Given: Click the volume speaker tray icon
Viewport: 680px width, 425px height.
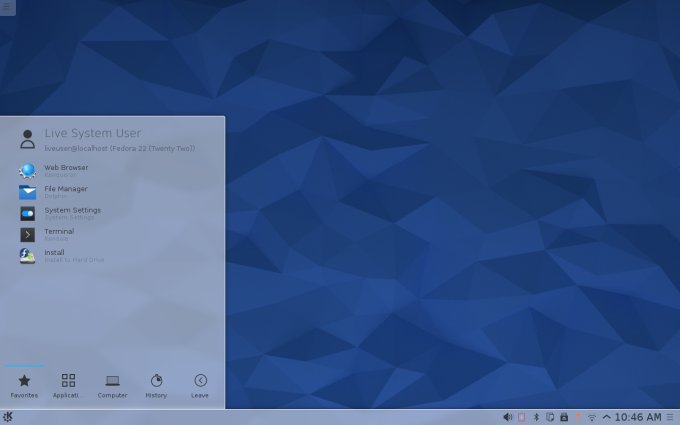Looking at the screenshot, I should click(x=507, y=417).
